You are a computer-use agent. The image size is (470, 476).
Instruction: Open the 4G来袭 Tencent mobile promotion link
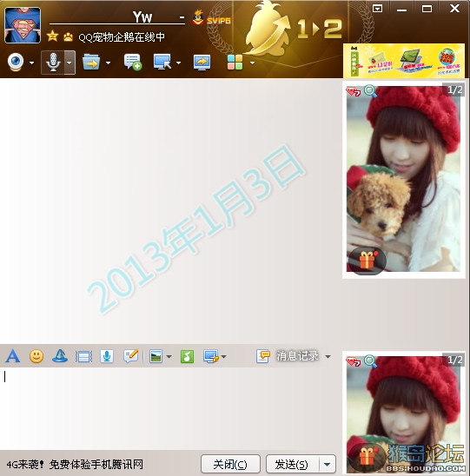click(75, 464)
